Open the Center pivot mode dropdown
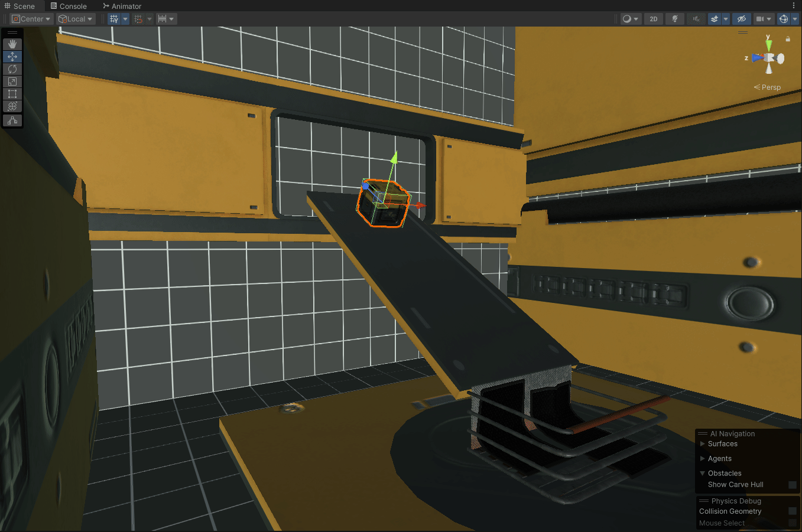 pos(31,18)
